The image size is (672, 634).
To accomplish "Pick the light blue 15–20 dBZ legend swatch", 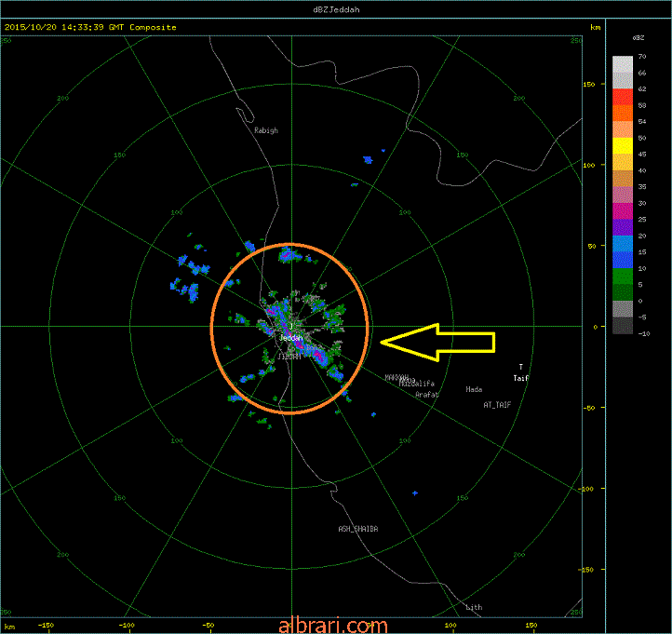I will pyautogui.click(x=623, y=244).
